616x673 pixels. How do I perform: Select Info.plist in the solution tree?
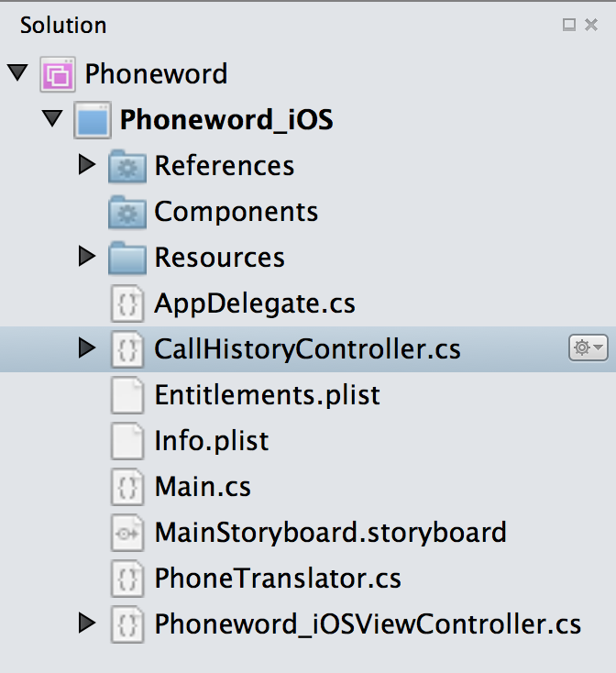coord(212,441)
